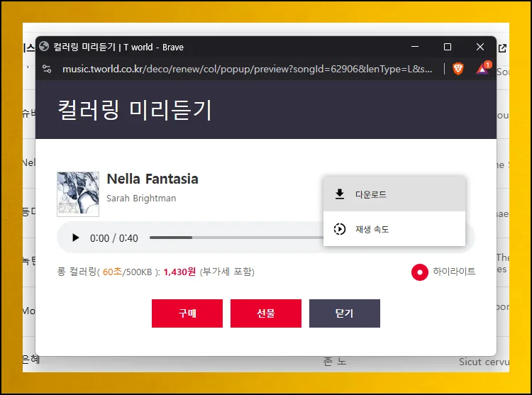Click the music.tworld.co.kr address bar URL
The height and width of the screenshot is (395, 532).
pos(248,69)
